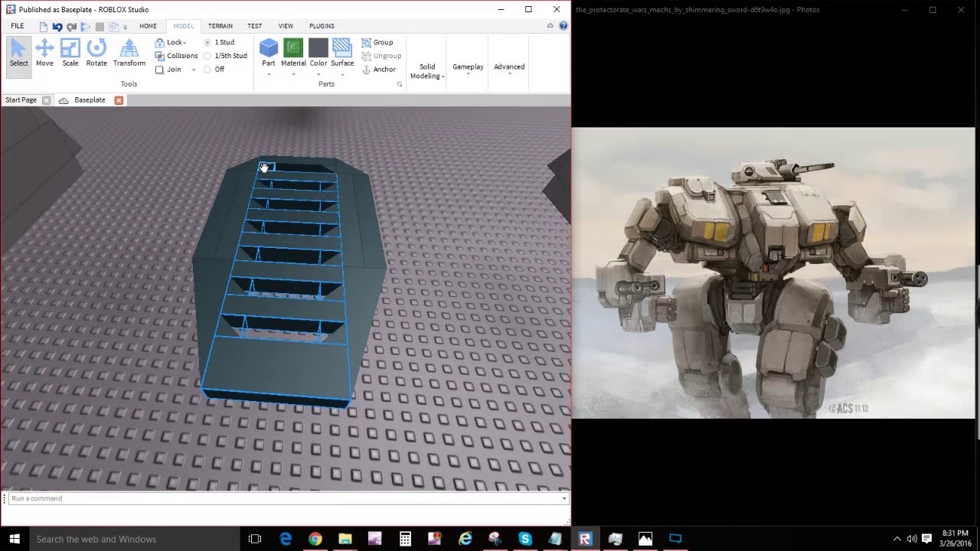Click the Ungroup tool
Image resolution: width=980 pixels, height=551 pixels.
(381, 56)
